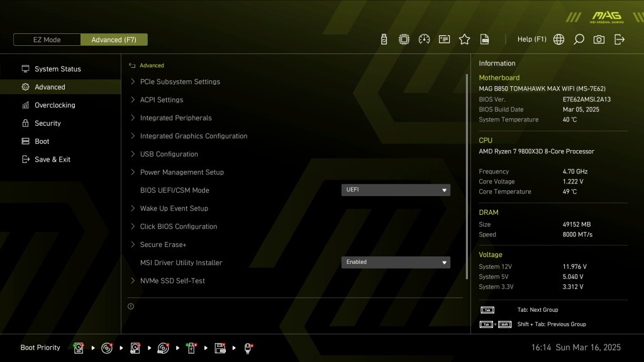Take a screenshot with the camera icon
The image size is (644, 362).
click(599, 40)
